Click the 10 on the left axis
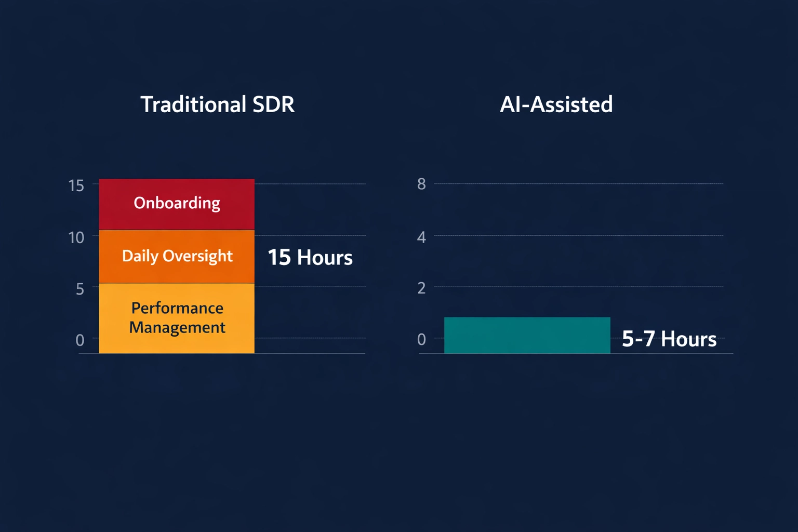This screenshot has width=798, height=532. (x=76, y=237)
